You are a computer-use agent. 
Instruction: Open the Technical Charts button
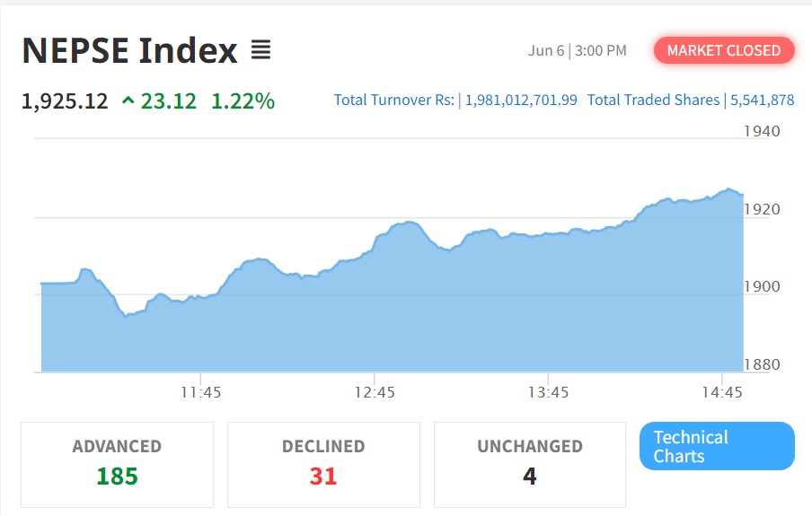click(x=717, y=446)
